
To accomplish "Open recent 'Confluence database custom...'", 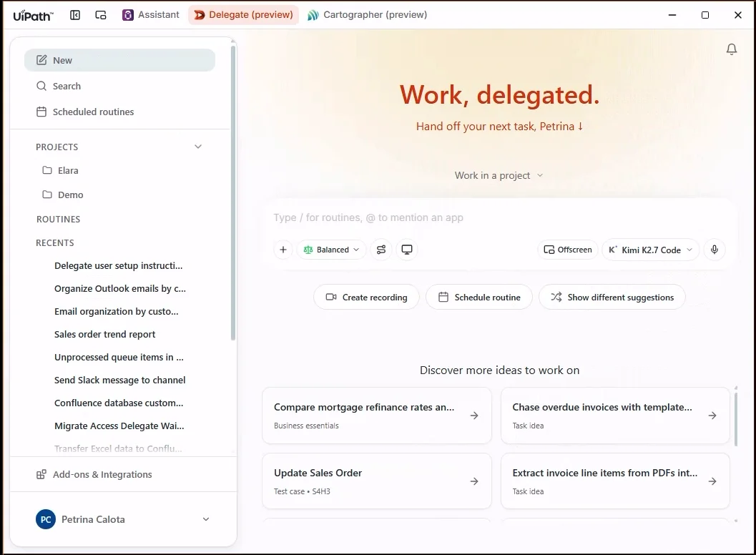I will 119,403.
